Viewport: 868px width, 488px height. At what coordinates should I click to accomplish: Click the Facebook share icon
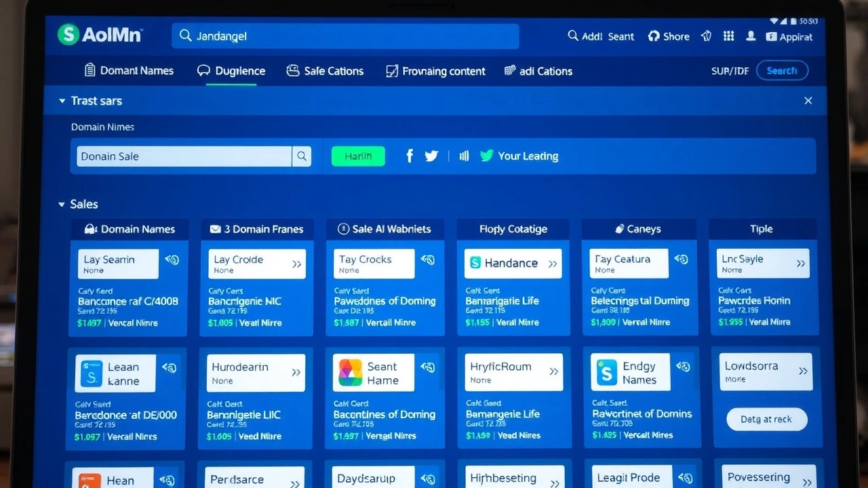click(410, 156)
